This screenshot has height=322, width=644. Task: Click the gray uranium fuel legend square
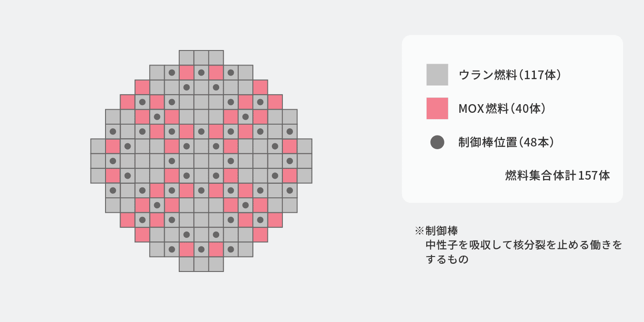point(437,75)
